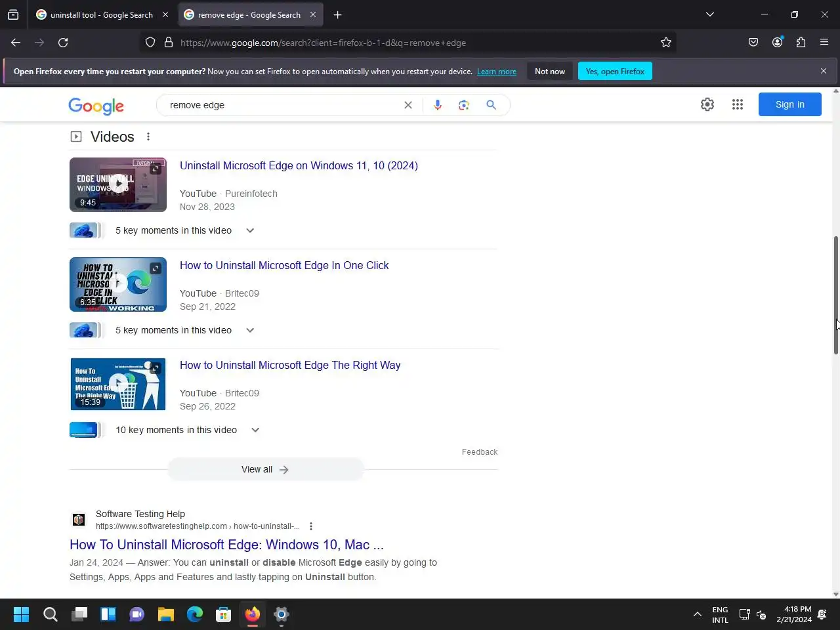Switch to uninstall tool Google Search tab
The width and height of the screenshot is (840, 630).
pyautogui.click(x=101, y=14)
